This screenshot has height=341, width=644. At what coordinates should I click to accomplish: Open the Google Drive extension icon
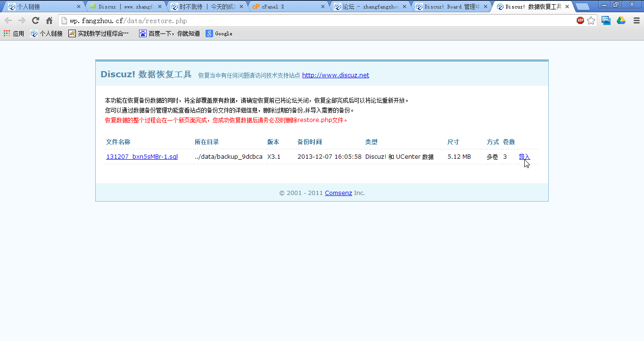point(621,21)
